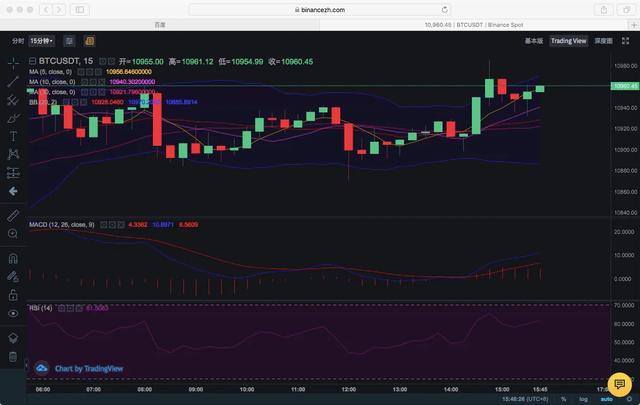The image size is (640, 405).
Task: Open MACD indicator settings
Action: 112,225
